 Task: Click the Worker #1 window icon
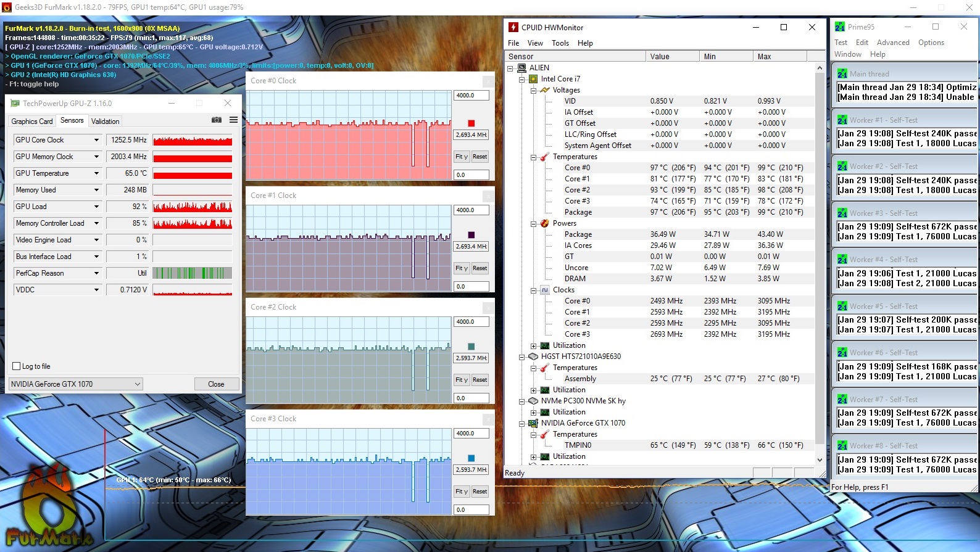(842, 120)
